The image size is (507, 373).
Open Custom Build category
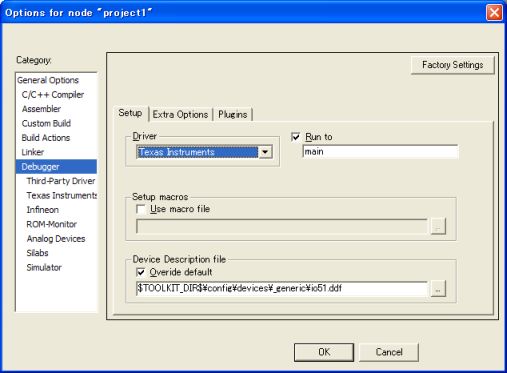46,123
